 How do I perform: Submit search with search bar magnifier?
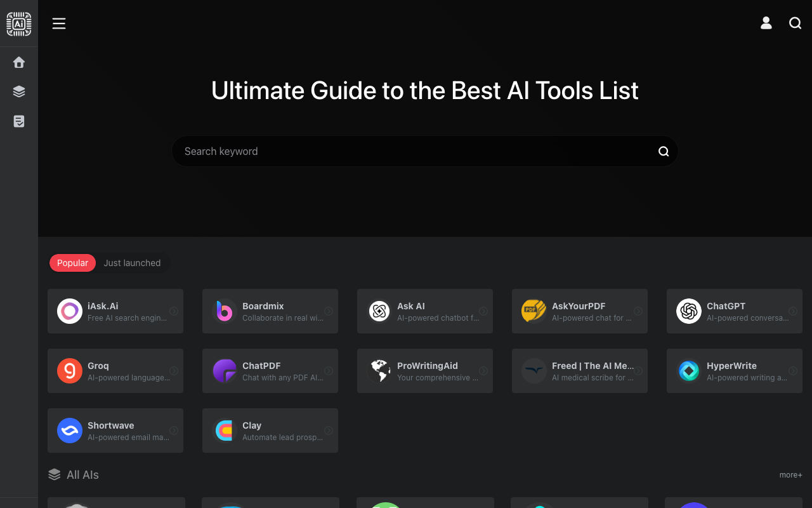664,151
